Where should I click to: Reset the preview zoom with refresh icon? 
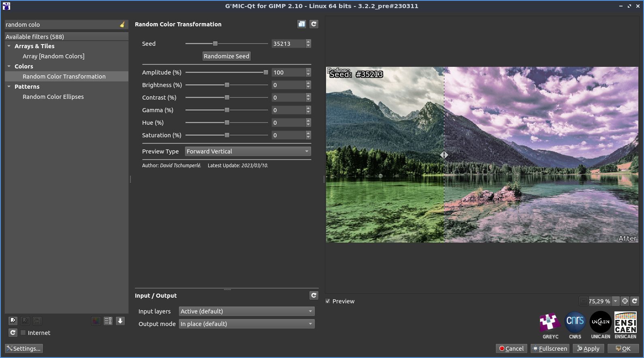(x=635, y=301)
